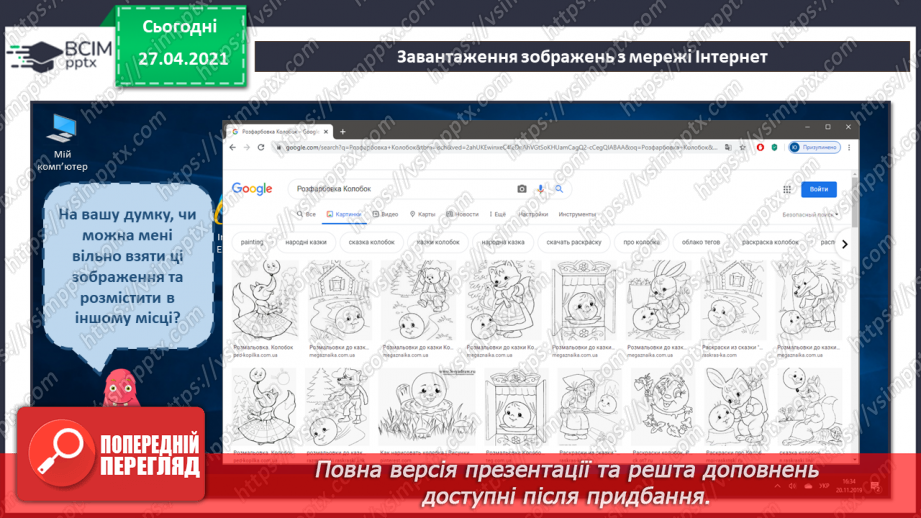The image size is (921, 518).
Task: Open a new browser tab
Action: coord(342,132)
